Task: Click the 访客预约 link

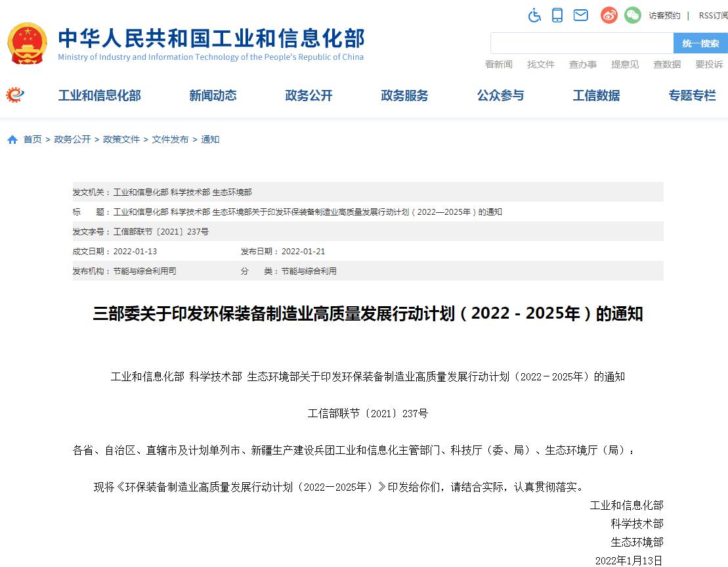Action: [x=664, y=16]
